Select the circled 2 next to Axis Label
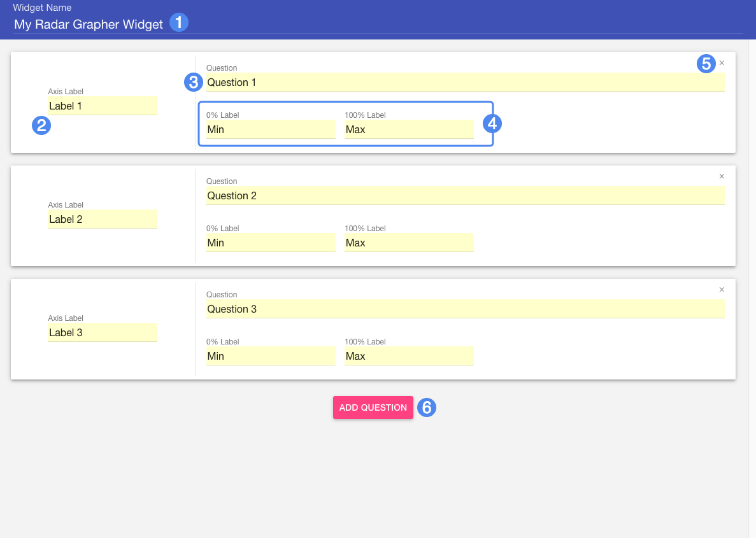Viewport: 756px width, 538px height. pyautogui.click(x=41, y=125)
